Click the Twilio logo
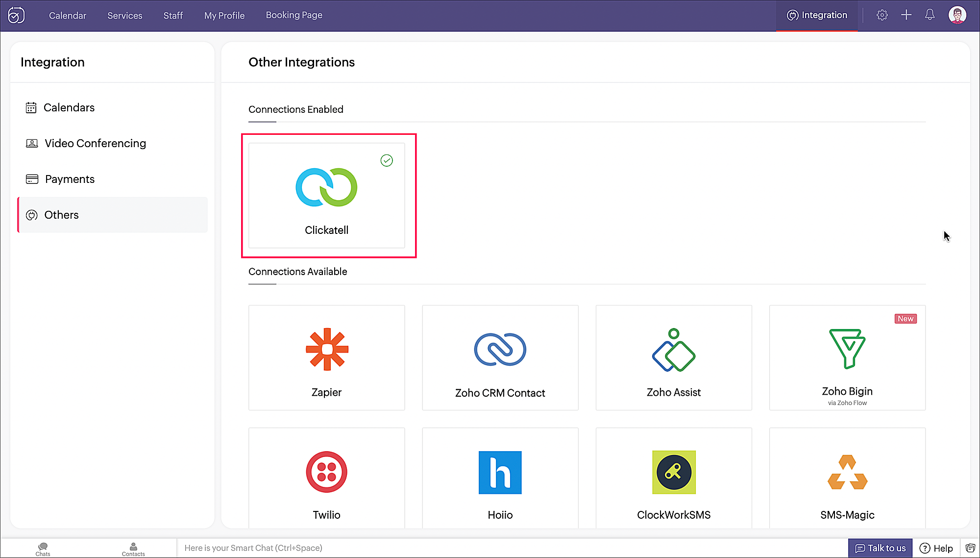Viewport: 980px width, 558px height. [327, 472]
